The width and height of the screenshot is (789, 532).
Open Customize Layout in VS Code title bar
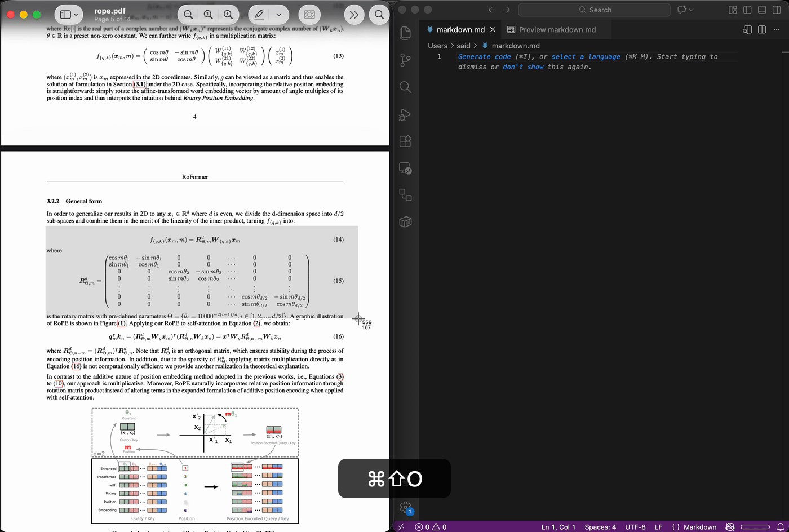tap(733, 10)
